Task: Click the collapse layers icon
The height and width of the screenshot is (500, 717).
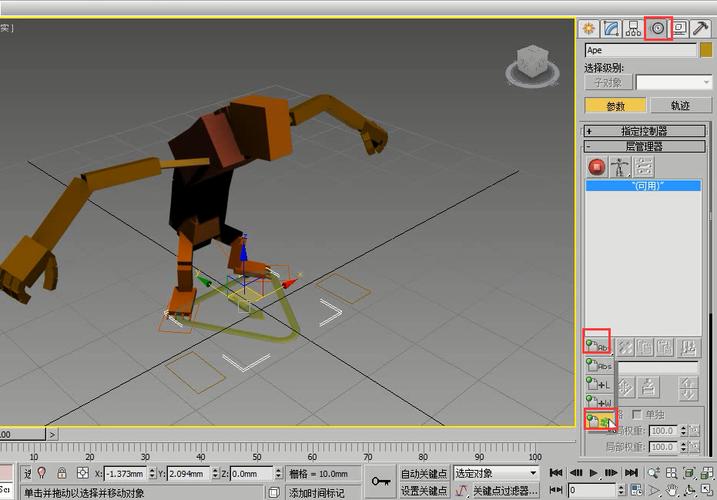Action: point(689,348)
